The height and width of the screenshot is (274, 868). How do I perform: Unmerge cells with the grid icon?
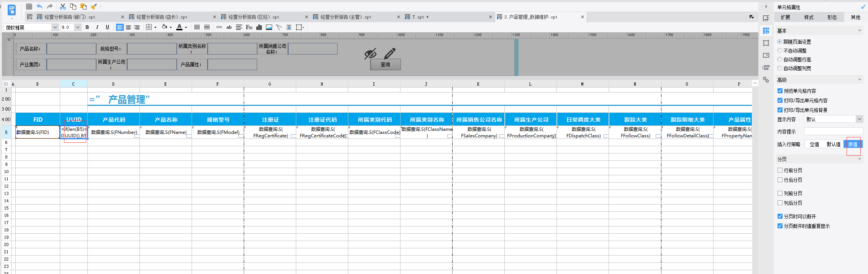point(207,27)
